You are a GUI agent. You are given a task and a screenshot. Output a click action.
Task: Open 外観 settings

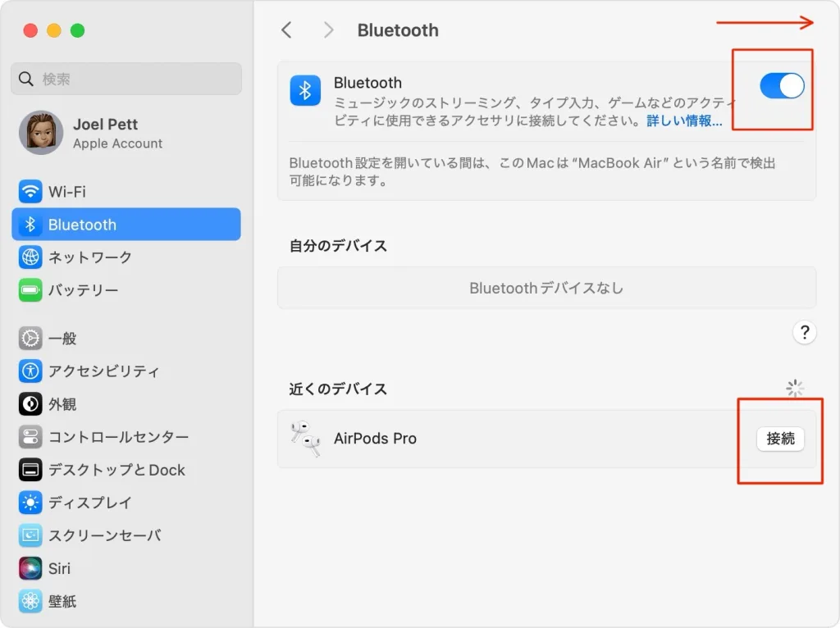(x=126, y=403)
